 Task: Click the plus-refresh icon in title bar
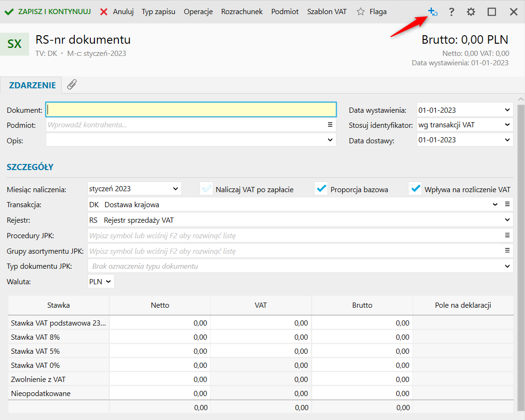point(432,12)
